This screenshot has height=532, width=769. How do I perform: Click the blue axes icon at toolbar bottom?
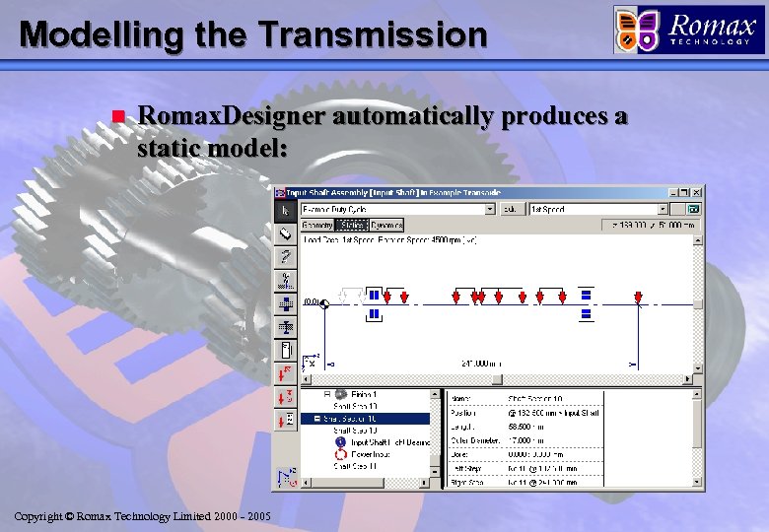point(287,477)
